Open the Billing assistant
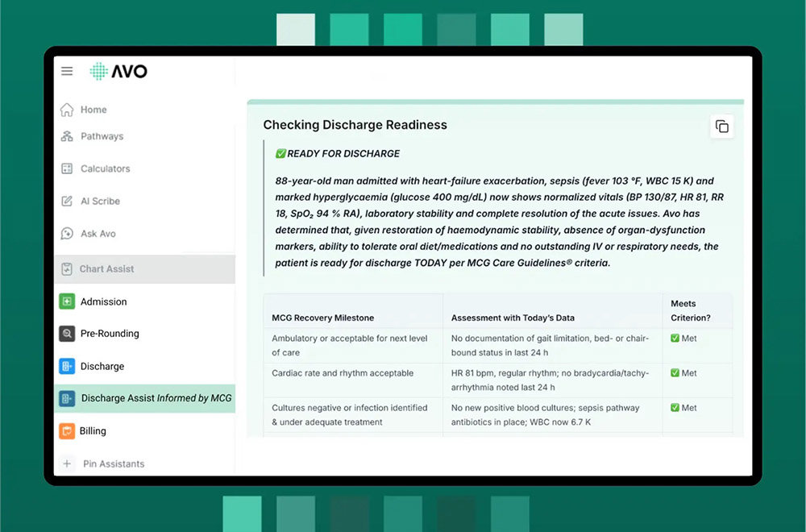 (93, 430)
